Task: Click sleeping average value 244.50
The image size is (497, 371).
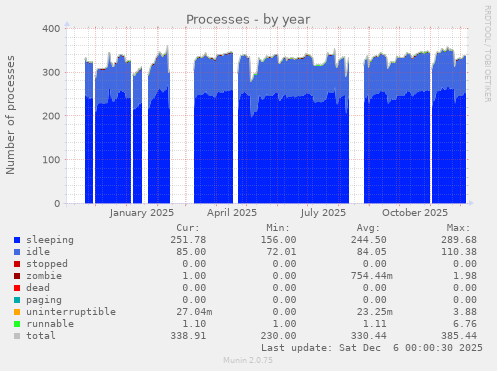Action: pyautogui.click(x=369, y=240)
